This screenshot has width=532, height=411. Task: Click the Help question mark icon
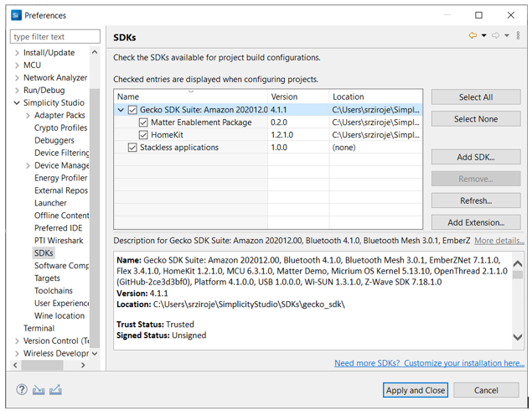point(22,389)
